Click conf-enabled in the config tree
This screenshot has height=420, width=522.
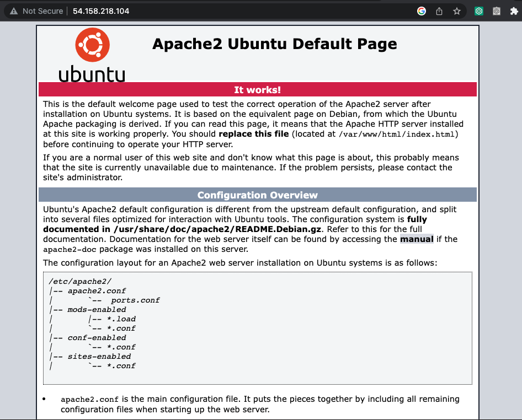pyautogui.click(x=97, y=337)
